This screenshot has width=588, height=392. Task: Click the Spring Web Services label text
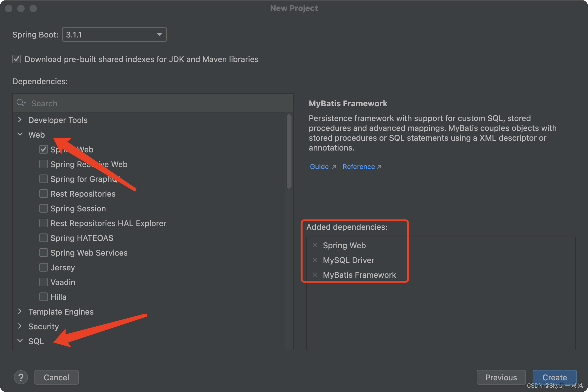pyautogui.click(x=89, y=253)
